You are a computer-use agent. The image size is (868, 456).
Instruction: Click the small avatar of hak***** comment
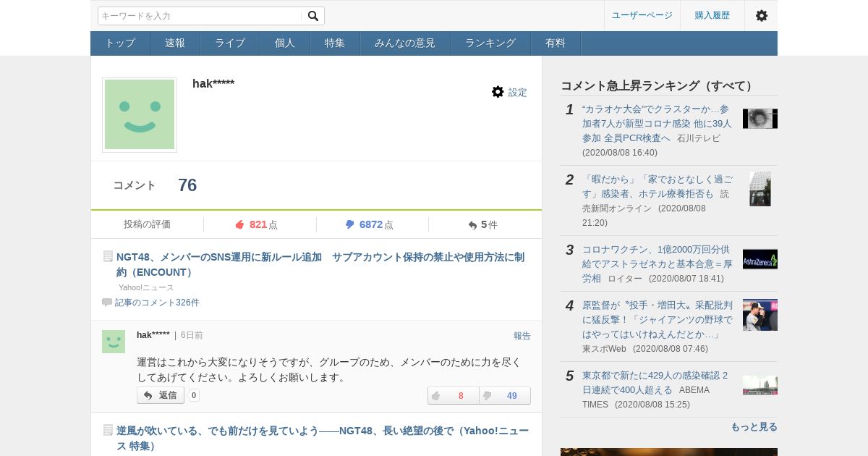[x=114, y=342]
